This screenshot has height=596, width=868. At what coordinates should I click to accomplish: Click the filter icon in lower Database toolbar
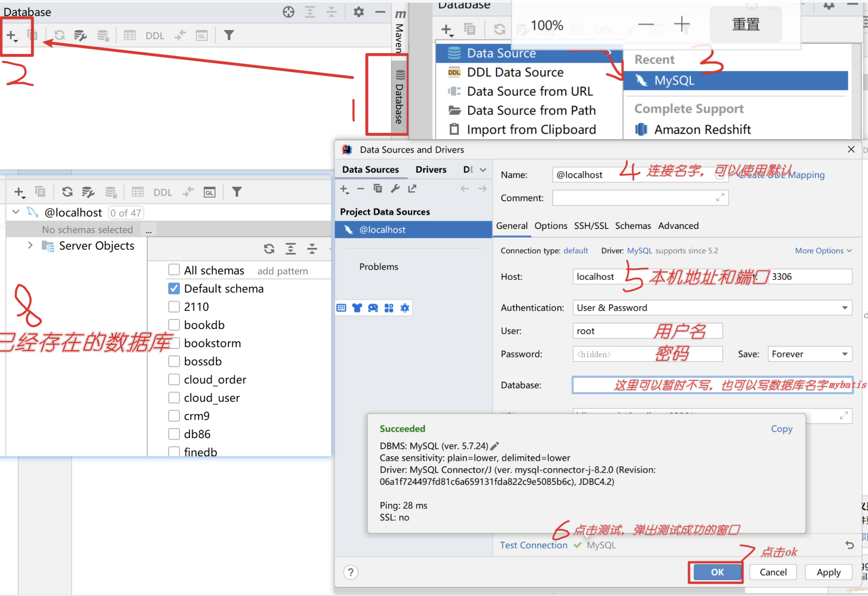pos(237,192)
